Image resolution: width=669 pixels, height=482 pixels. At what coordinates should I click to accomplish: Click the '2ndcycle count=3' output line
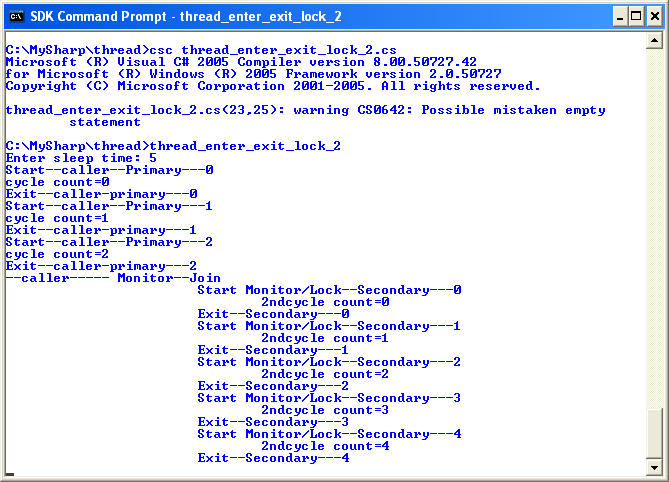tap(325, 410)
